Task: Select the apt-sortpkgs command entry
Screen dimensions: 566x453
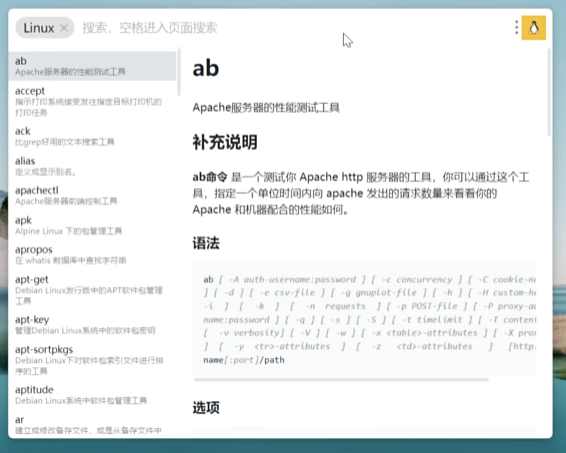Action: [x=92, y=360]
